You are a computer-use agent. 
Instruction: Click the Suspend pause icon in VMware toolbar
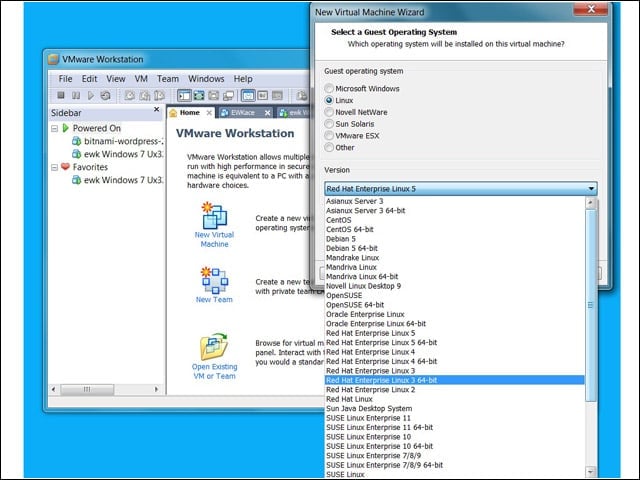pyautogui.click(x=76, y=96)
